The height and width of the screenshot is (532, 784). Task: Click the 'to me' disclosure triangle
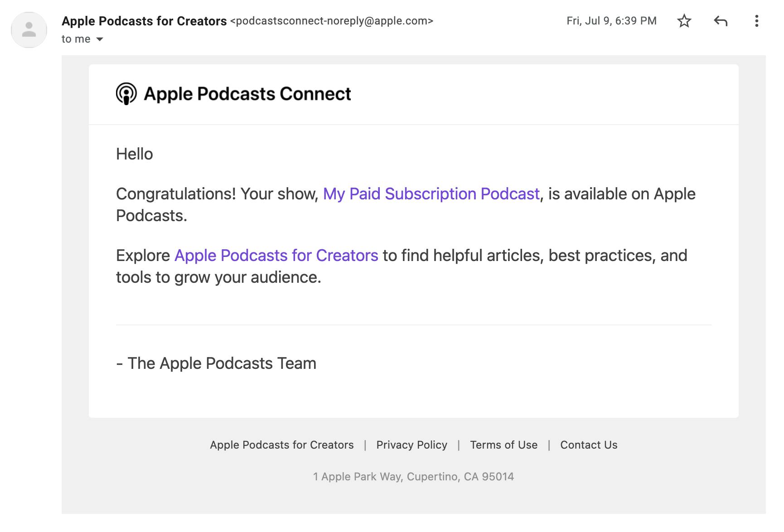tap(100, 40)
